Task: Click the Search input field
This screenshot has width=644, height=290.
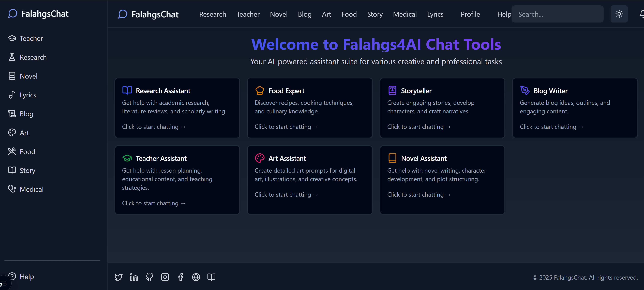Action: click(557, 14)
